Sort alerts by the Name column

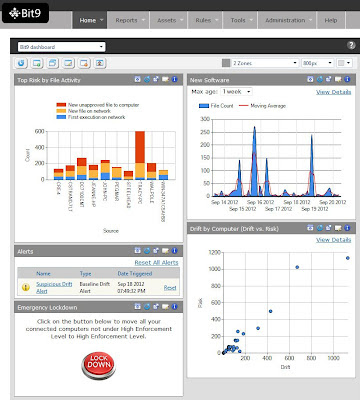pos(43,274)
